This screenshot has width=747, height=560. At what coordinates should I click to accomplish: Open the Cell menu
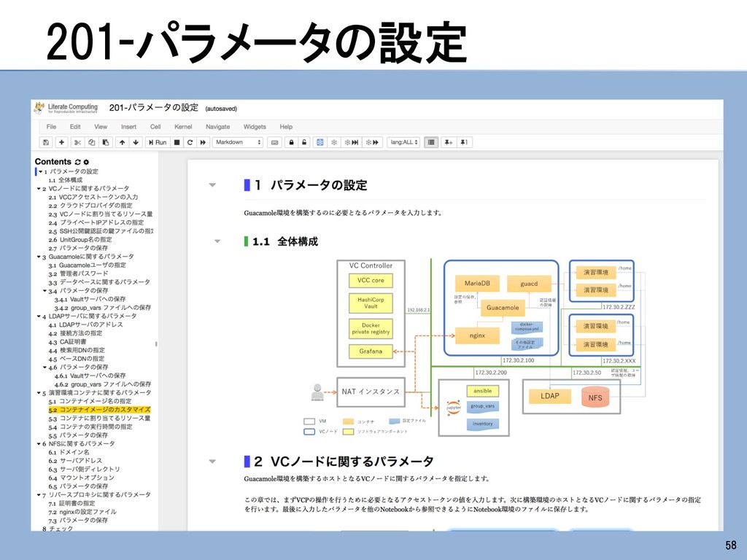click(x=155, y=127)
